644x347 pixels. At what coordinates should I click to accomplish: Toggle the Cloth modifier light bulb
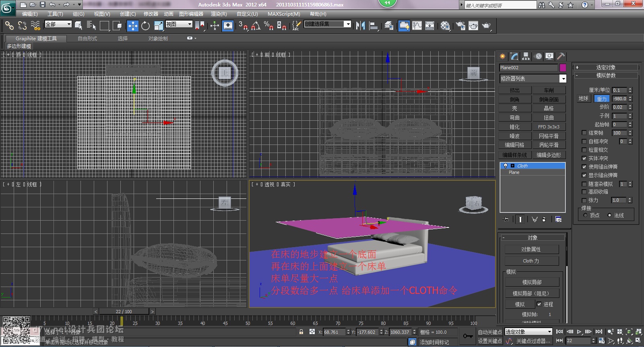[506, 166]
